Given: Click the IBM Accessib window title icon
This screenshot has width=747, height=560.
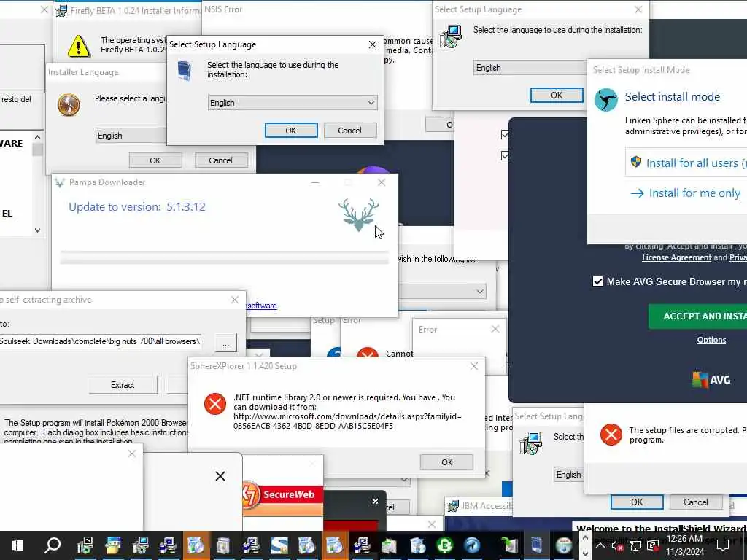Looking at the screenshot, I should (453, 506).
